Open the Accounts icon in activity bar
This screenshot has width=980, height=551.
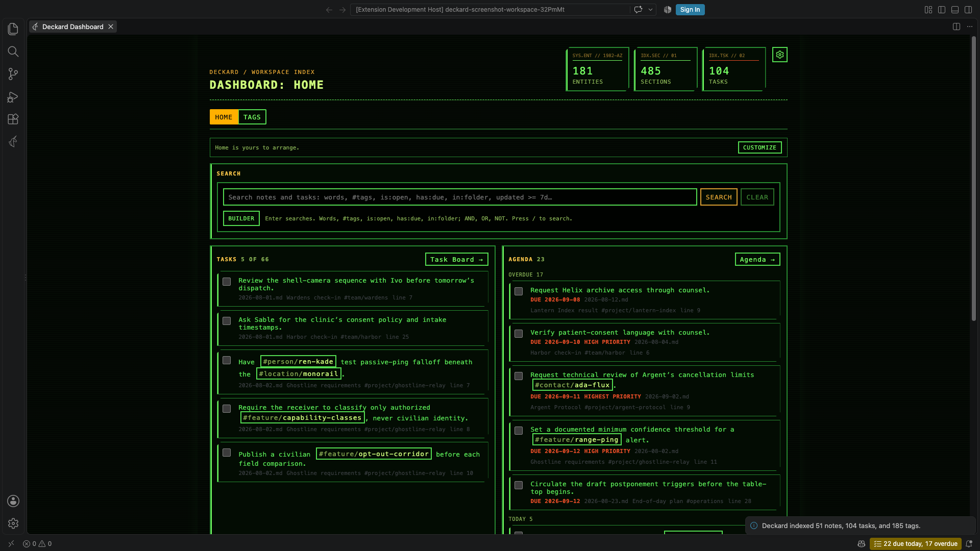[x=13, y=501]
